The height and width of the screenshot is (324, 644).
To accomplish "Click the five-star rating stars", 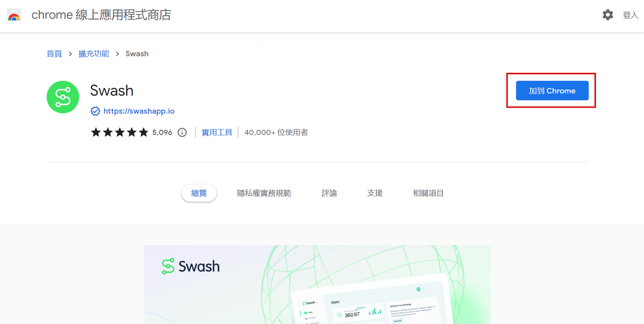I will (x=120, y=133).
